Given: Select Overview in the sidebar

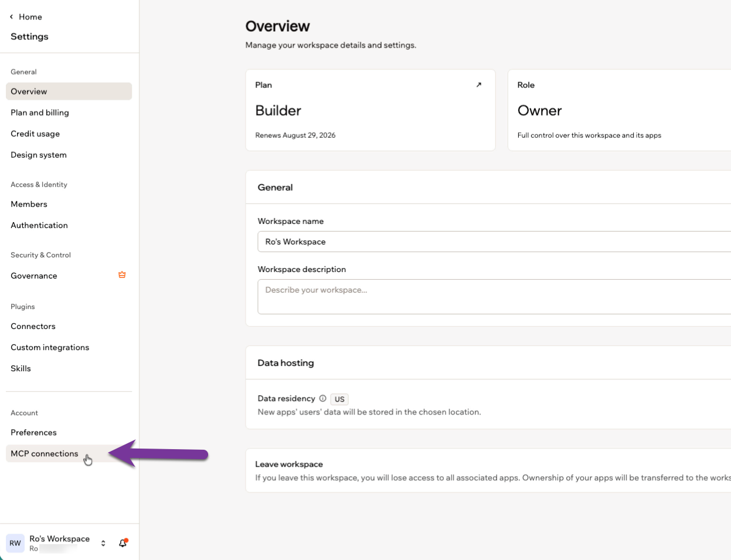Looking at the screenshot, I should tap(69, 91).
